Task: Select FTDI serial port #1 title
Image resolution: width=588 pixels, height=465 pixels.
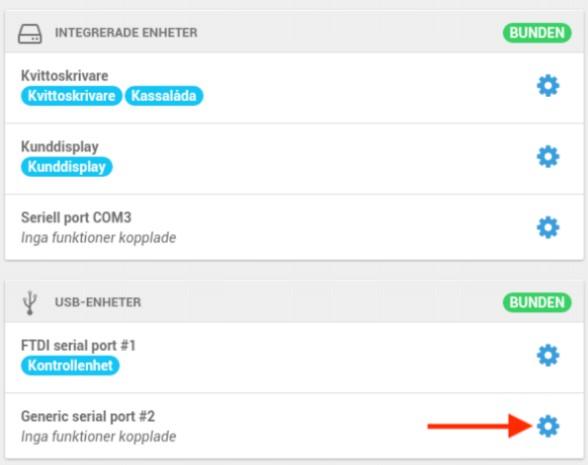Action: [78, 345]
